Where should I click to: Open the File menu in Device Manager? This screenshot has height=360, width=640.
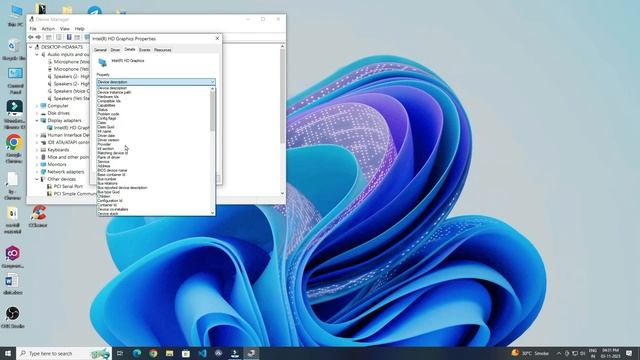click(x=33, y=29)
